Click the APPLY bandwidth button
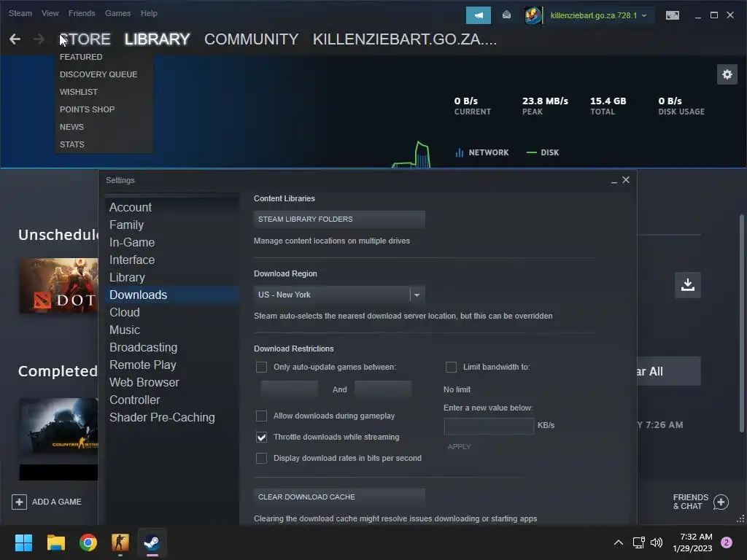The height and width of the screenshot is (560, 747). pos(460,447)
